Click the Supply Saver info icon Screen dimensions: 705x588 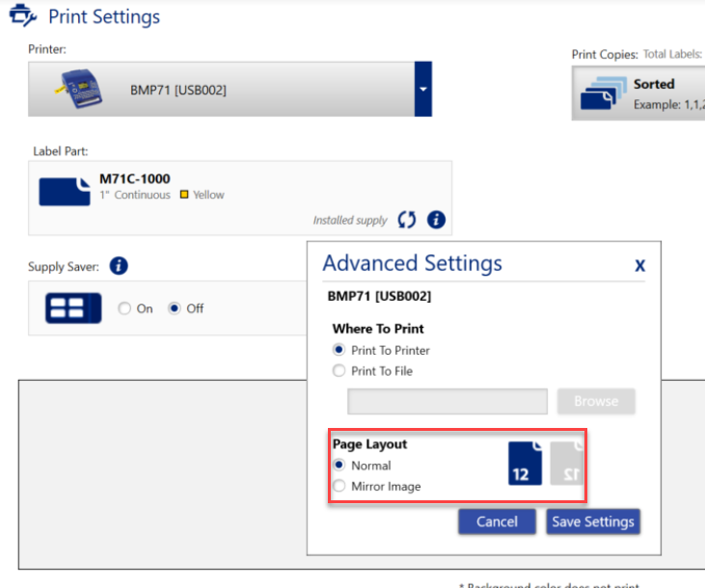119,267
